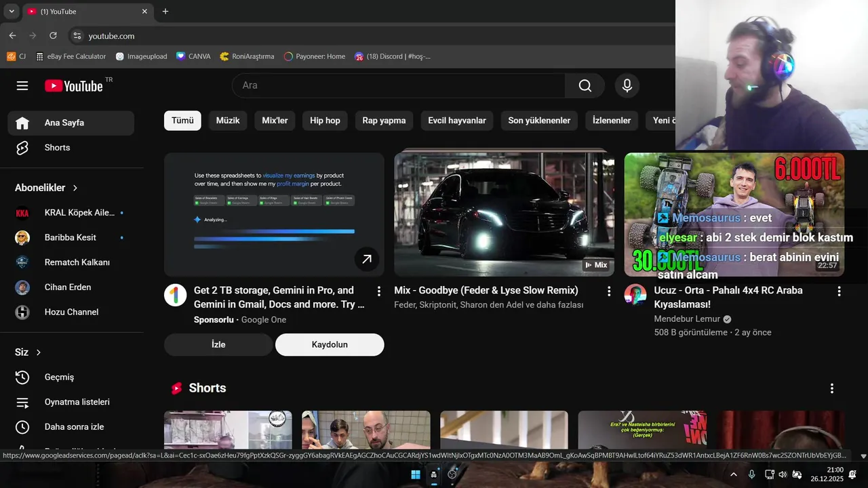Open options menu for Google One ad
The height and width of the screenshot is (488, 868).
378,291
